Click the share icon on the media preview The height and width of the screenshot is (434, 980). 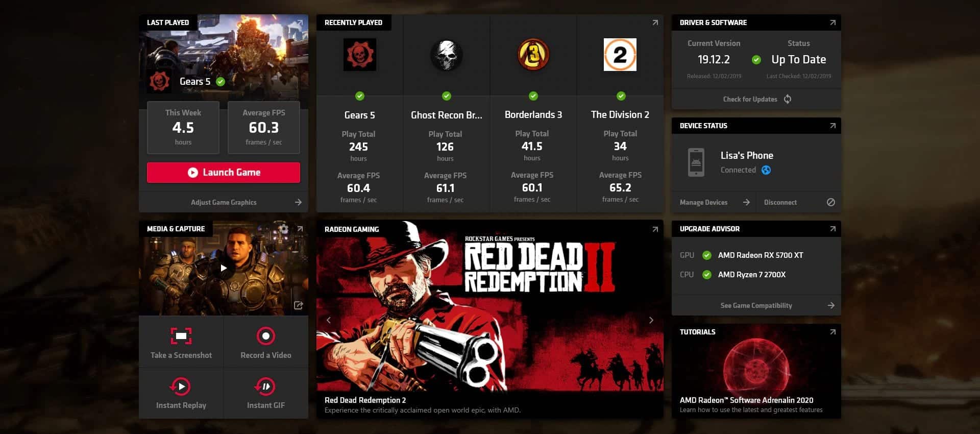[x=299, y=305]
